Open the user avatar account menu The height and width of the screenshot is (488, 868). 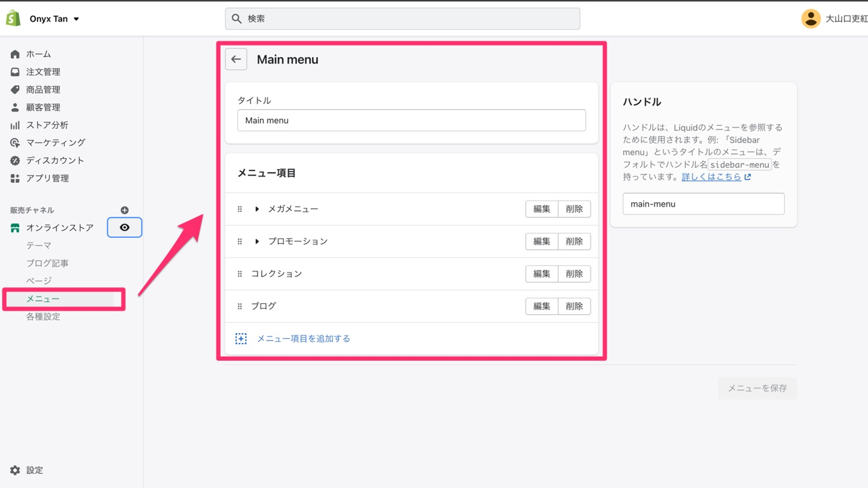[x=810, y=19]
